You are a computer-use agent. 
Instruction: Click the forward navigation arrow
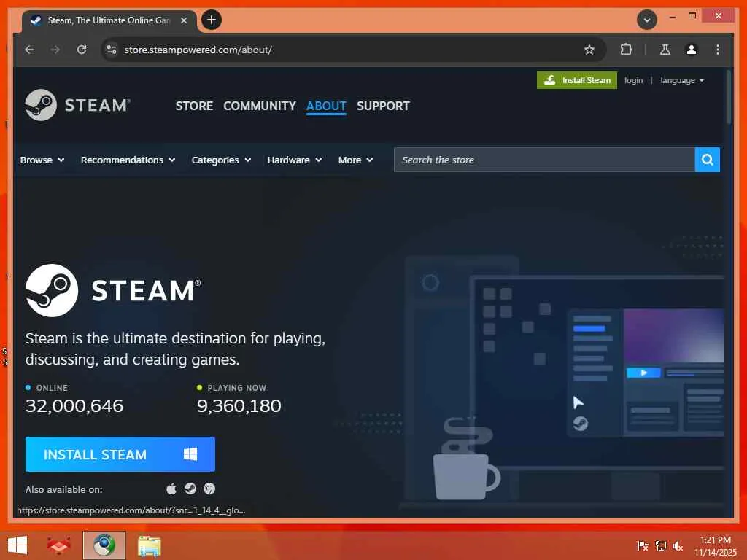[x=55, y=50]
